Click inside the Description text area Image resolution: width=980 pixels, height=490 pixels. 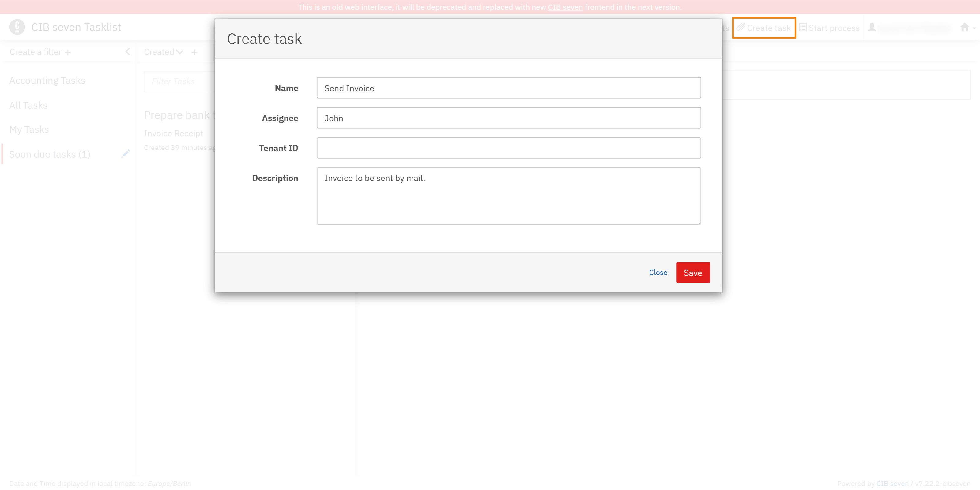coord(508,196)
